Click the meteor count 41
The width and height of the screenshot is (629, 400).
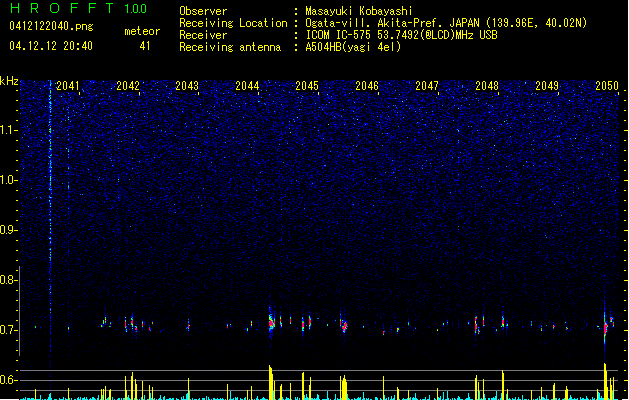pos(145,46)
